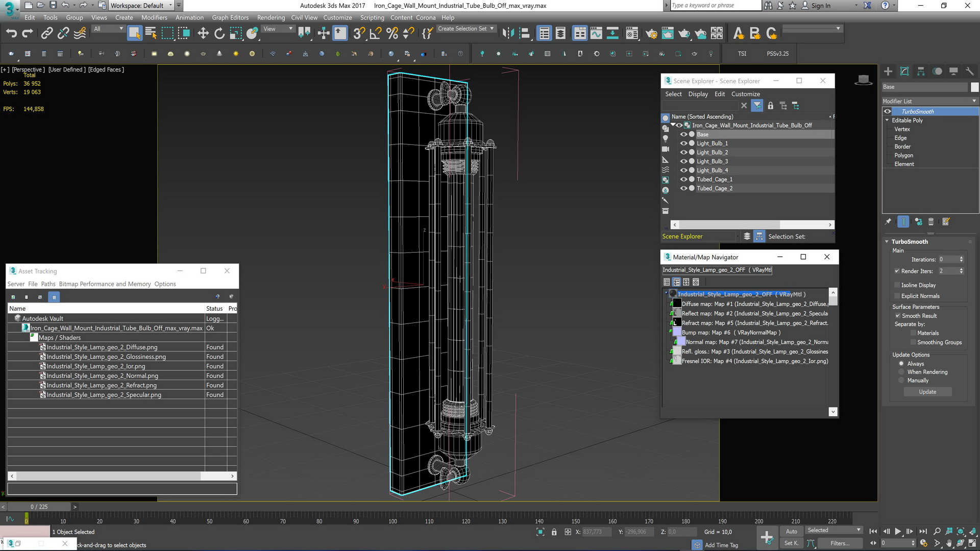
Task: Toggle TurboSmooth modifier eye icon
Action: click(x=888, y=111)
